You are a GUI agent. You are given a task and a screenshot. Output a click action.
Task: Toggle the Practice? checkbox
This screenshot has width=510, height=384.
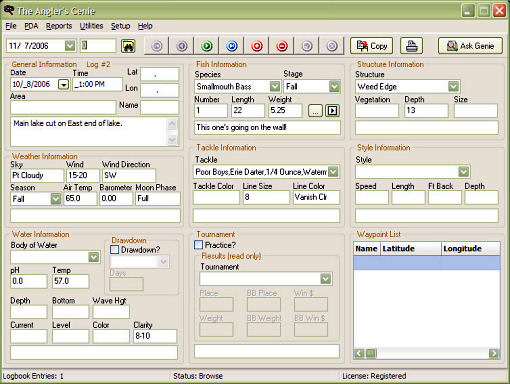(198, 245)
